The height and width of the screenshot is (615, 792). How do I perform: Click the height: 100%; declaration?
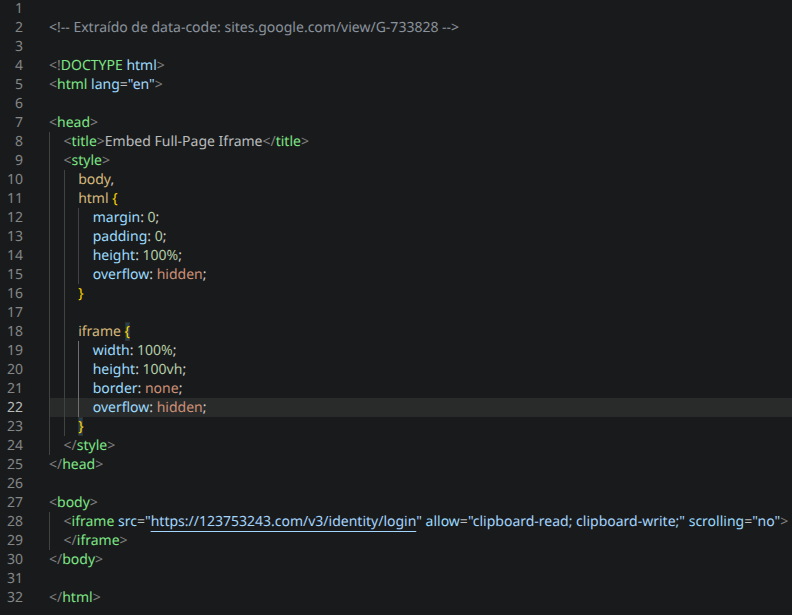(x=137, y=255)
